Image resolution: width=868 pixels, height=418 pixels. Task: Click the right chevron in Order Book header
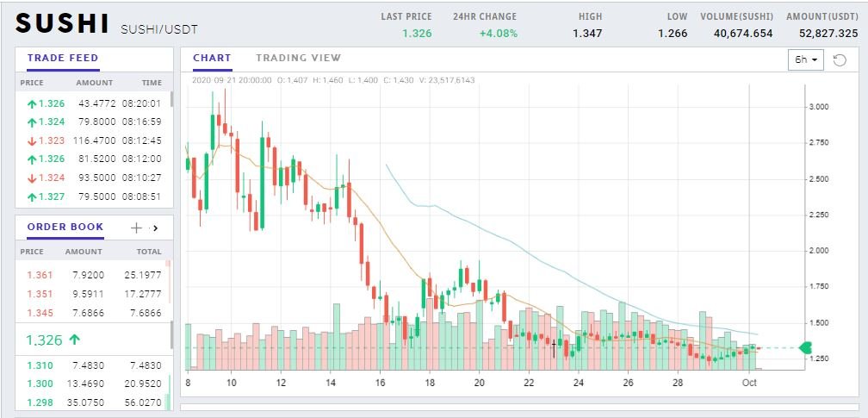pyautogui.click(x=156, y=228)
